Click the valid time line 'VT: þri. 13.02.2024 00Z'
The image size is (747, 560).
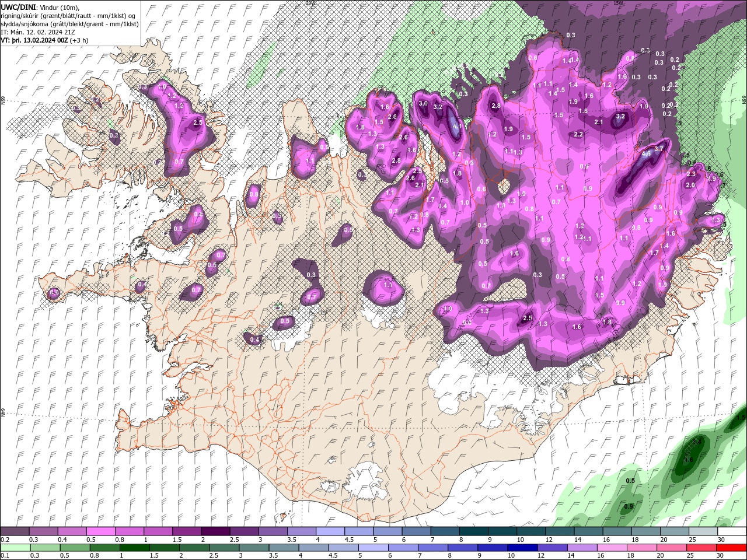[x=34, y=40]
